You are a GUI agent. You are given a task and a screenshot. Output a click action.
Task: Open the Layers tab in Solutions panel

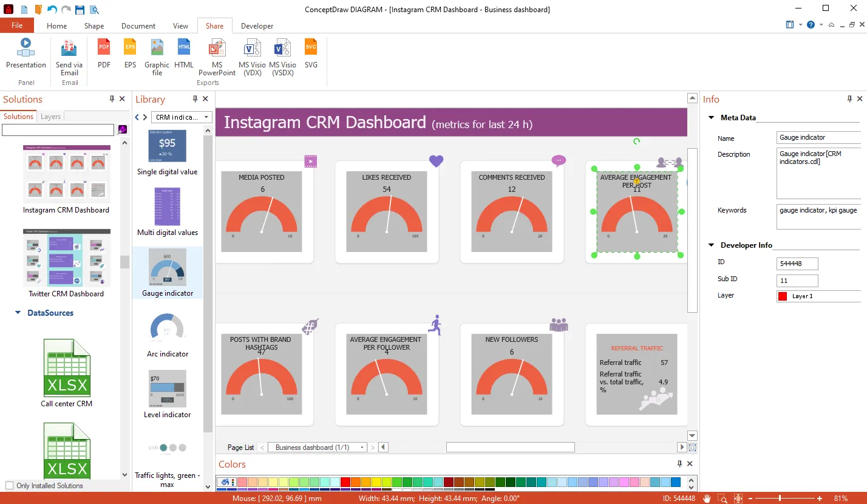click(x=50, y=116)
